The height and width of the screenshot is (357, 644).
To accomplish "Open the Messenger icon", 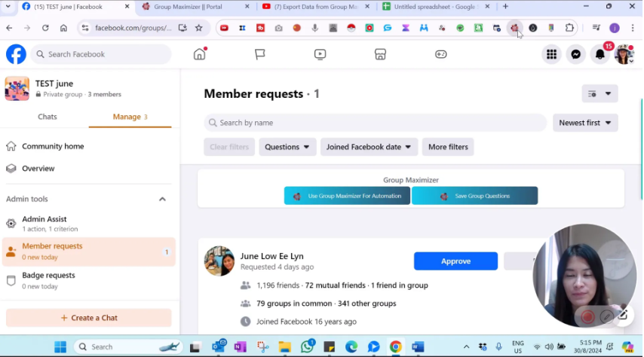I will click(x=575, y=54).
